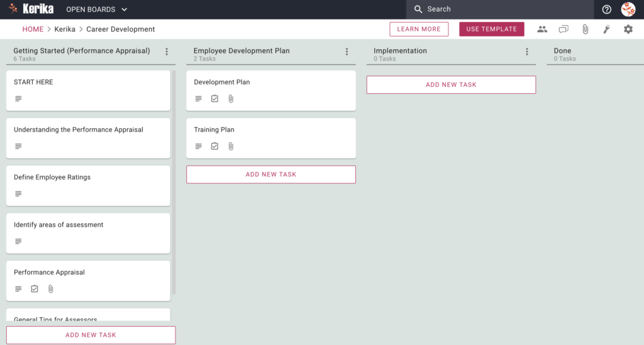Click Career Development breadcrumb title
Screen dimensions: 644x345
point(120,29)
